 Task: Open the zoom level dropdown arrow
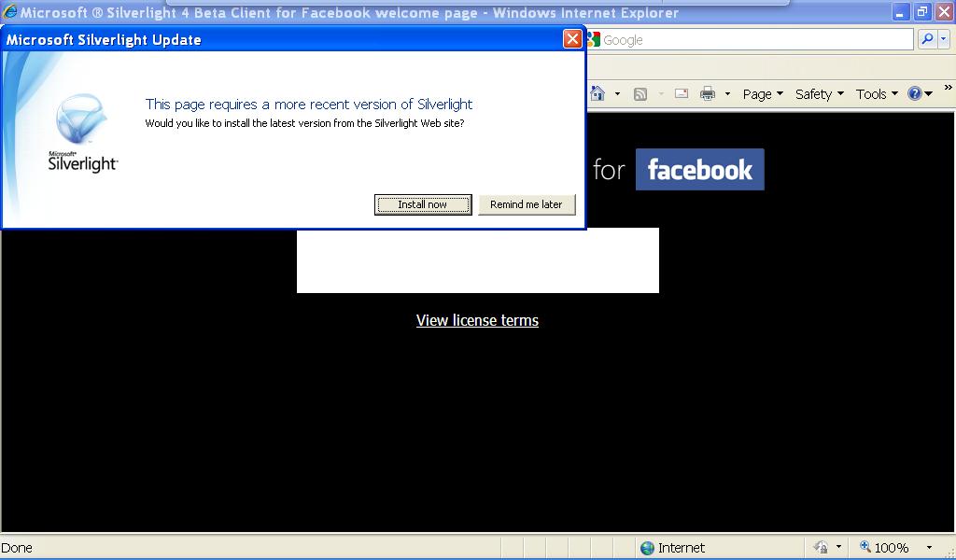click(x=929, y=547)
